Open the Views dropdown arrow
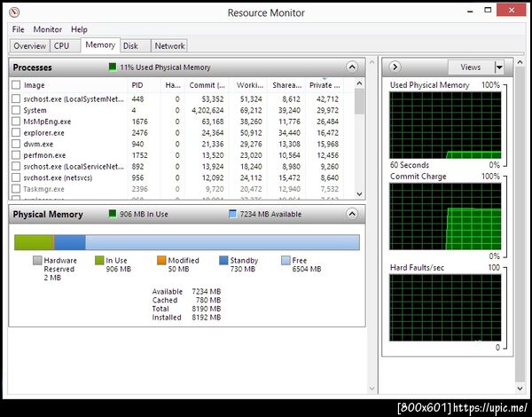532x417 pixels. [x=499, y=67]
